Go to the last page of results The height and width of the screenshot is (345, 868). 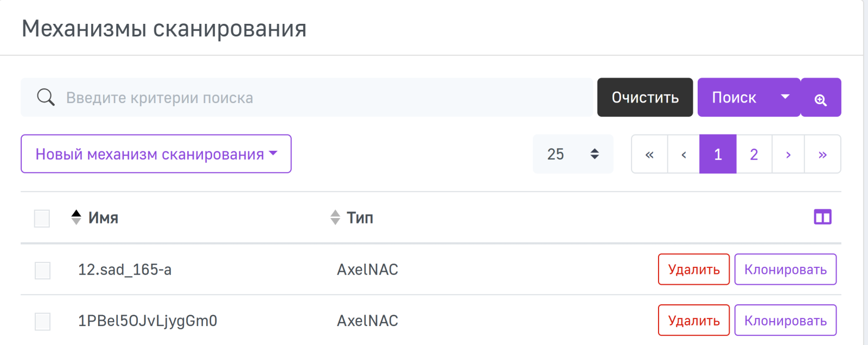pos(822,155)
